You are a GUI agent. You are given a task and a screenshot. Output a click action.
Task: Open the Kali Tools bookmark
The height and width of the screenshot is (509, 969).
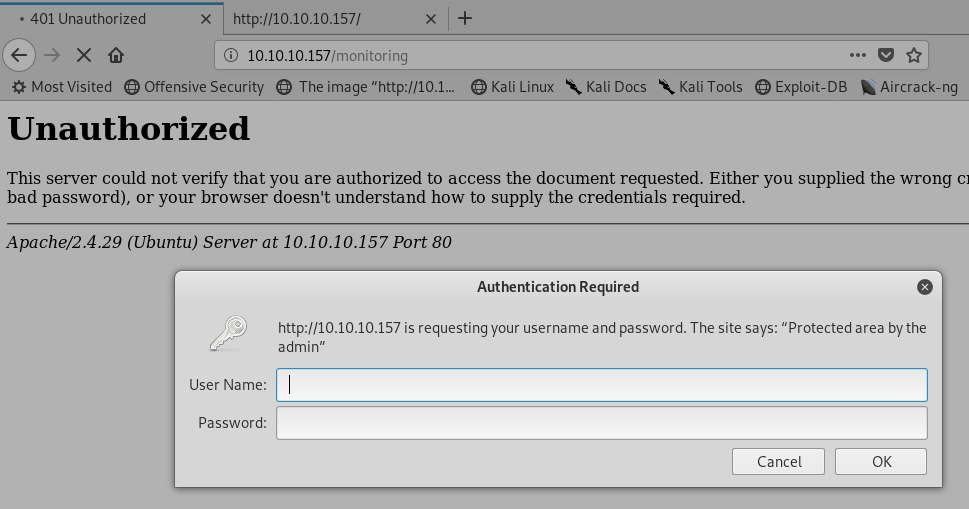pos(700,87)
